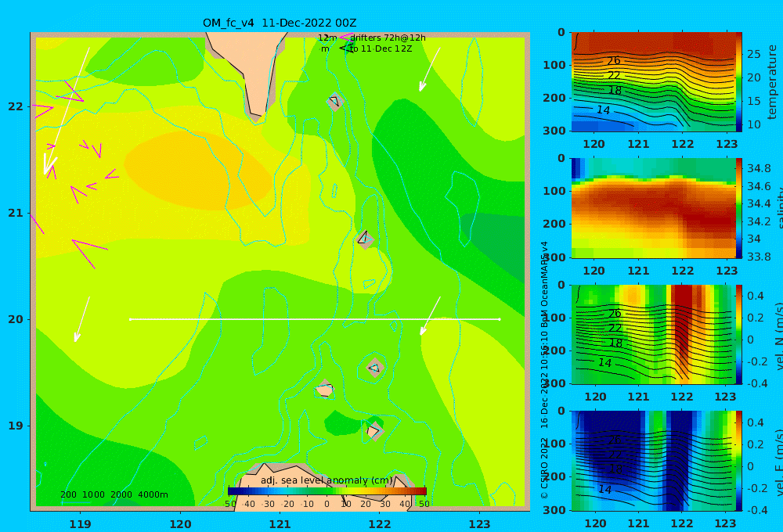Viewport: 783px width, 532px height.
Task: Click the magenta drifter arrow in the legend
Action: pos(345,38)
